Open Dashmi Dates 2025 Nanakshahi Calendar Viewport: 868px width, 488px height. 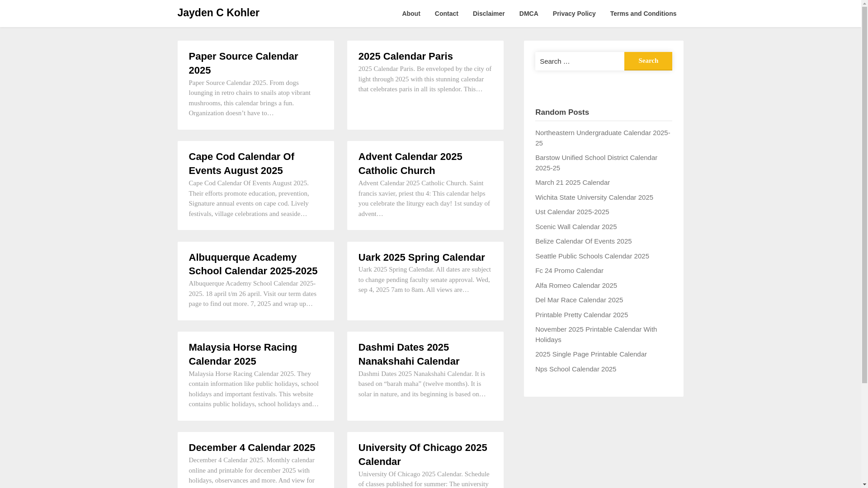click(409, 354)
